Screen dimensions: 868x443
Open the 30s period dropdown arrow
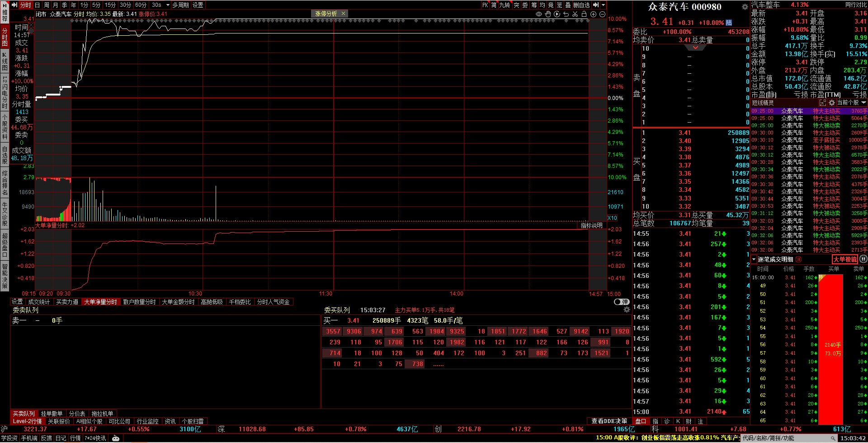click(168, 5)
